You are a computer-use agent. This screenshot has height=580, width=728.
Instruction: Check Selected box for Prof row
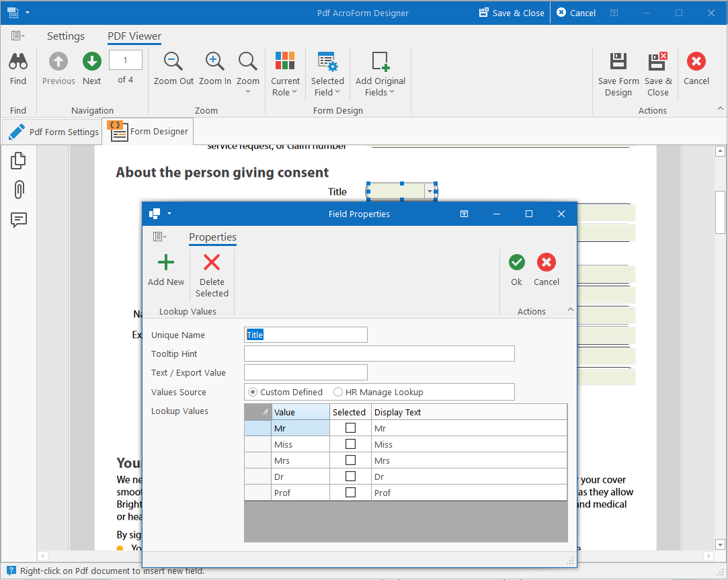350,492
